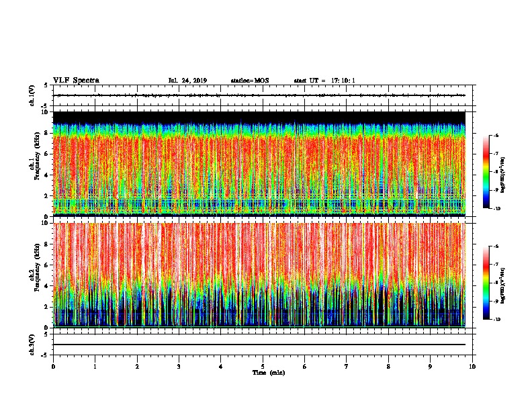
Task: Click the "VLF Spectra" plot title
Action: [x=77, y=81]
